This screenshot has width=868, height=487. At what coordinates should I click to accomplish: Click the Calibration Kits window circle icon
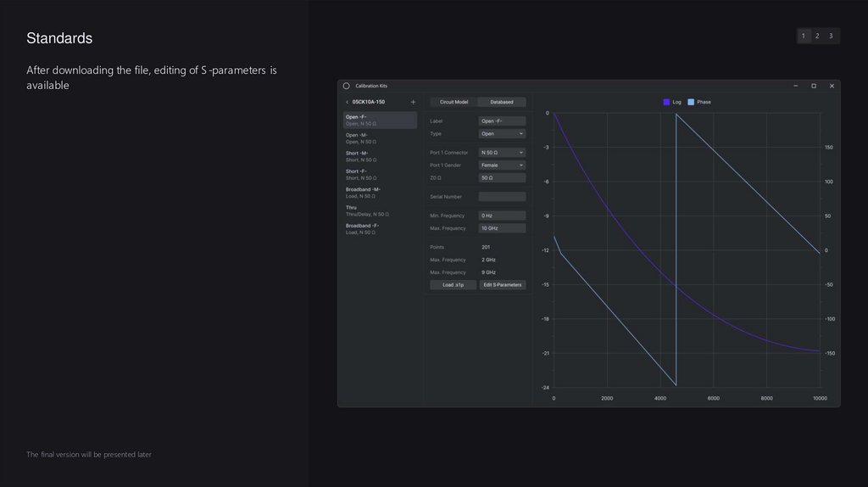pos(346,86)
